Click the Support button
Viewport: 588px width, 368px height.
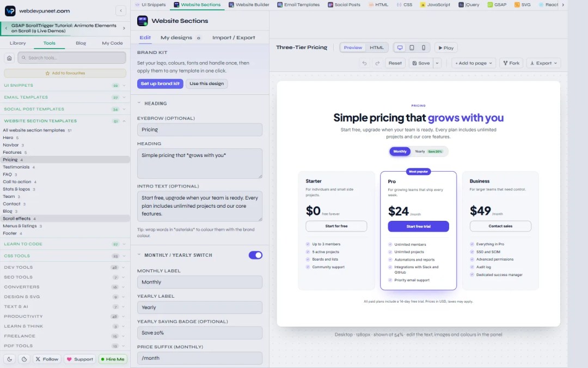point(79,359)
